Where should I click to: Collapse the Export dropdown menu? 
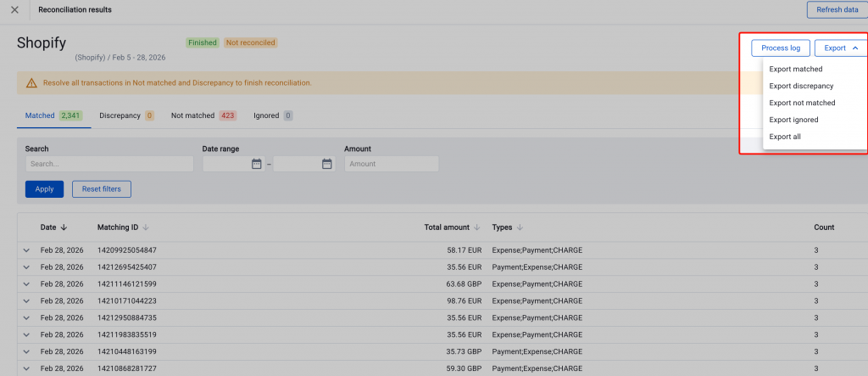pos(840,48)
